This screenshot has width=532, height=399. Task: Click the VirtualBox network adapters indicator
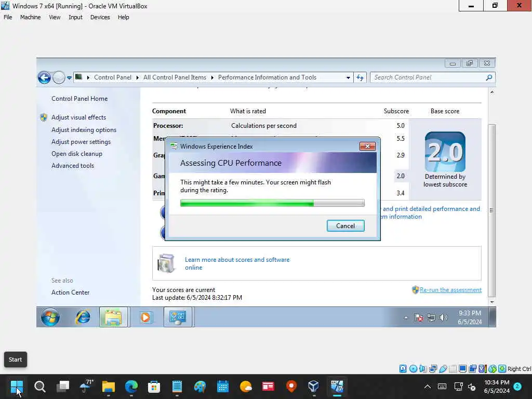point(433,369)
